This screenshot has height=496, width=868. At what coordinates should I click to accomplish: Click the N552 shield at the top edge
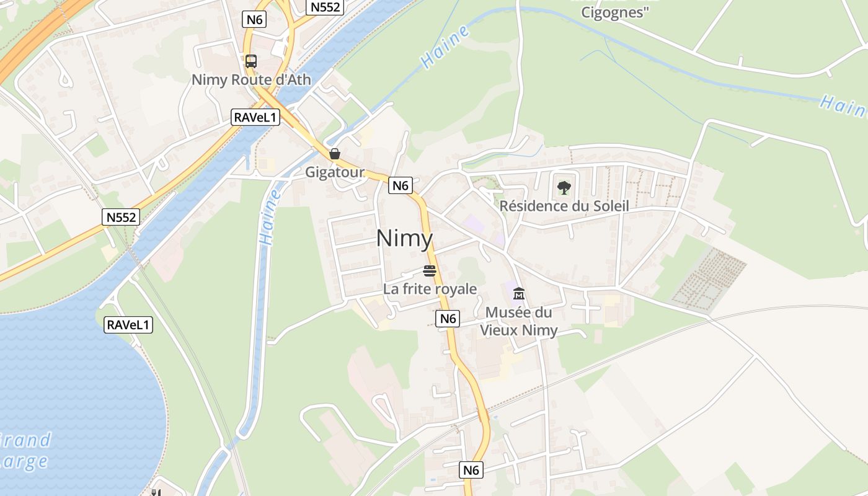tap(325, 7)
